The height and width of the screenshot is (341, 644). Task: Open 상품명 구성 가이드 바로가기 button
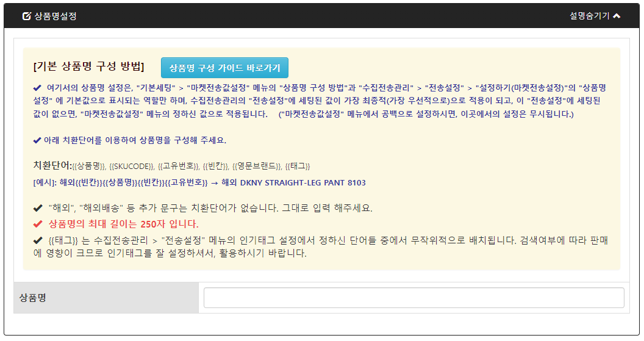click(224, 68)
